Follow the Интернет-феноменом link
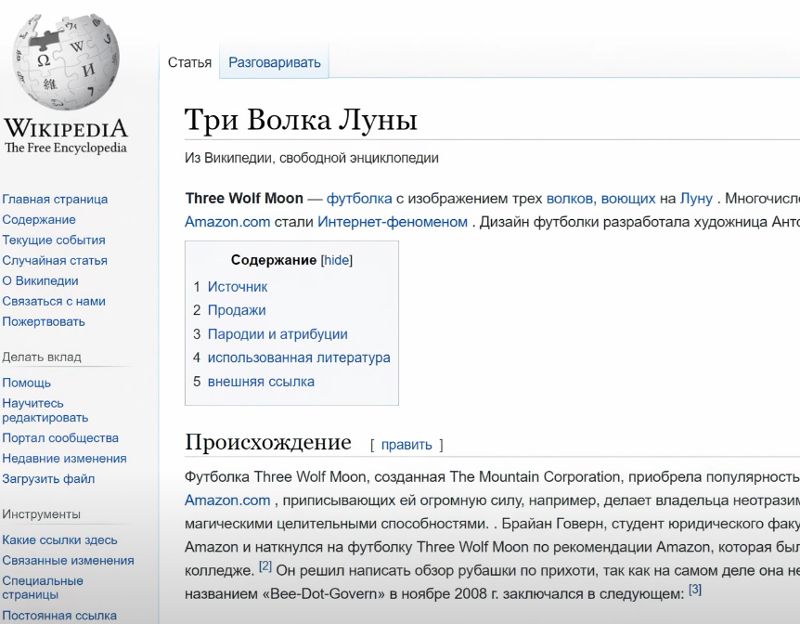800x624 pixels. (392, 222)
